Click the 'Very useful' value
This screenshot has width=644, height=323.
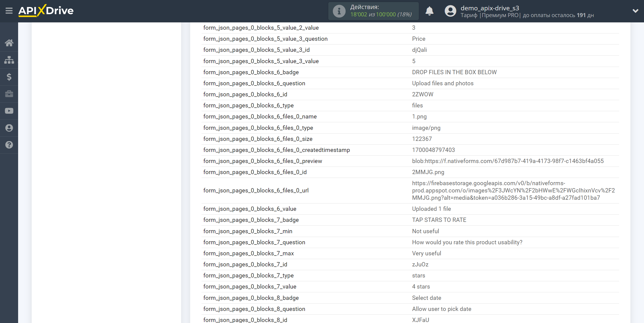pos(426,253)
